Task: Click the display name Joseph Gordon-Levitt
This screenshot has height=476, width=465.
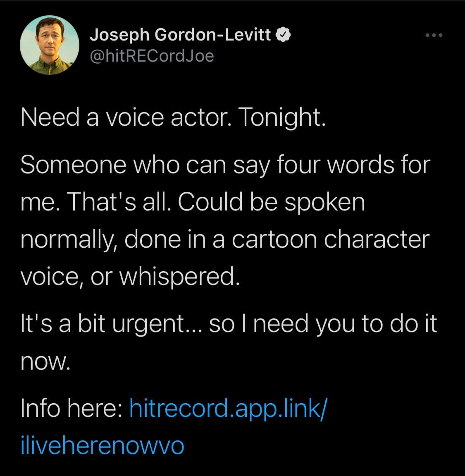Action: point(180,35)
